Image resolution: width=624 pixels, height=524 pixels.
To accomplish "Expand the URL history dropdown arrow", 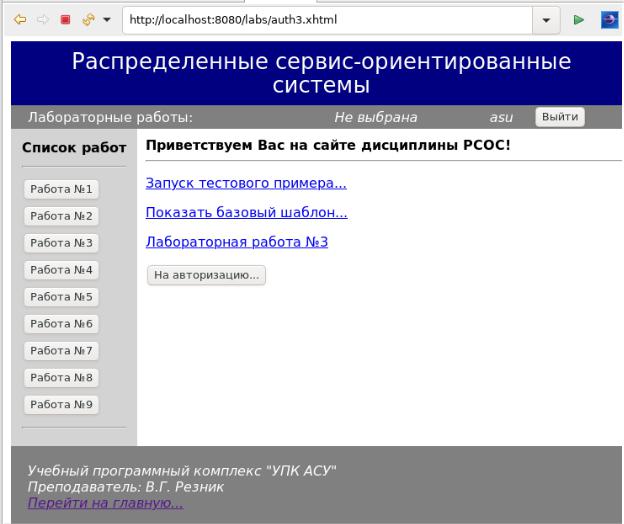I will tap(546, 20).
